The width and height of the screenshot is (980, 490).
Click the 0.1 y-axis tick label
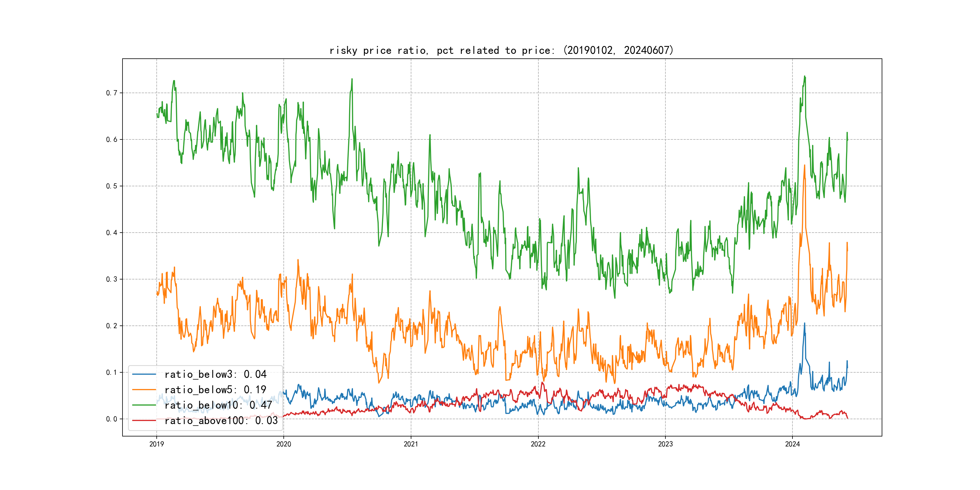112,372
